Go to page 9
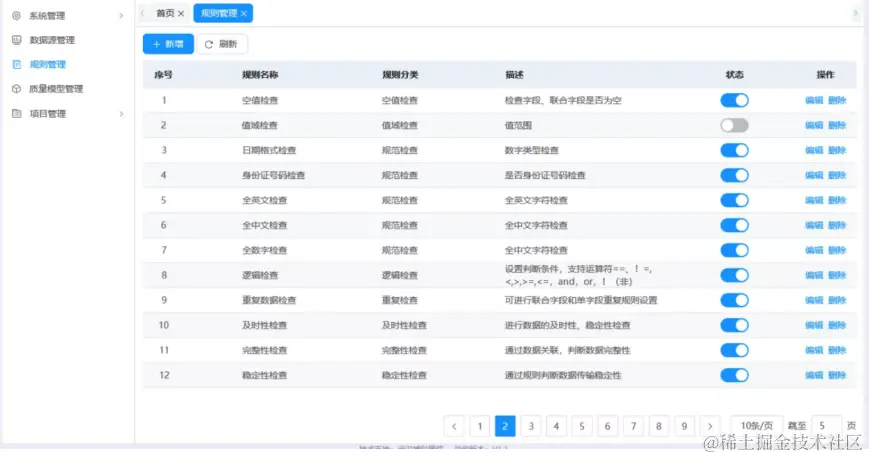The height and width of the screenshot is (459, 869). click(684, 426)
